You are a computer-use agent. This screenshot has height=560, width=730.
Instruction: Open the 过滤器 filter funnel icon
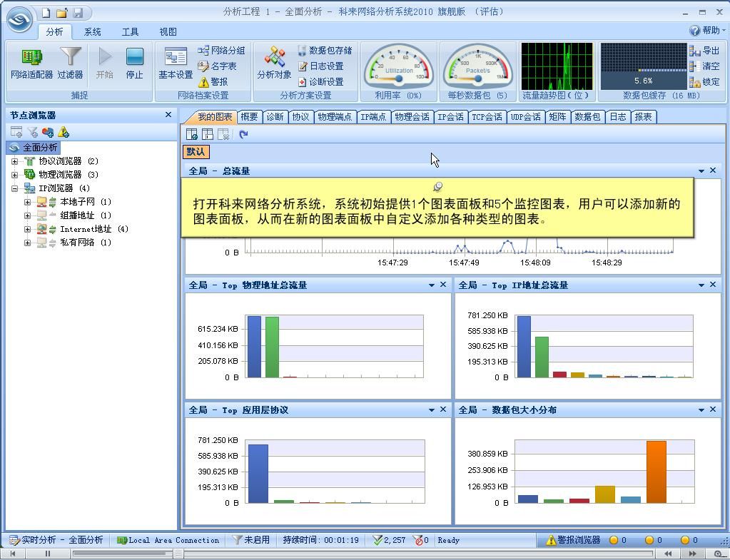[x=70, y=63]
